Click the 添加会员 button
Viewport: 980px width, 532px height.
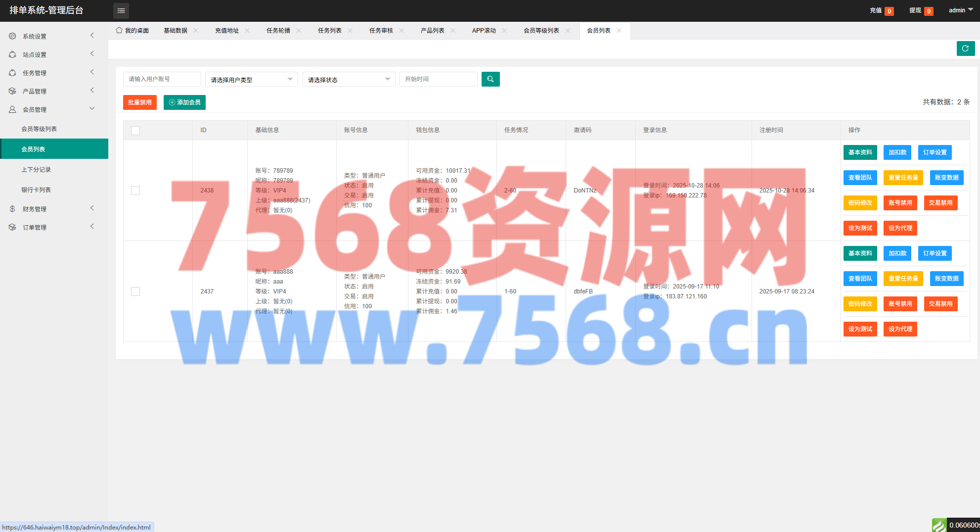click(184, 102)
